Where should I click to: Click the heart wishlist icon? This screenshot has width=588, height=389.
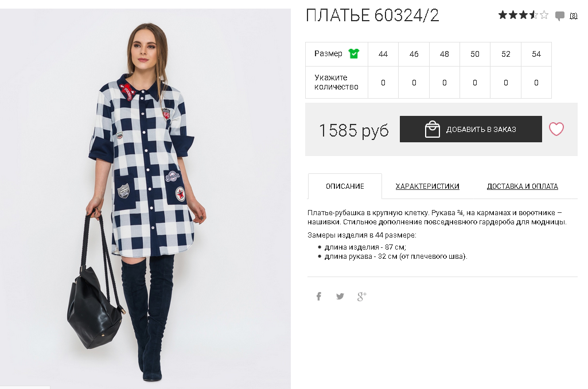556,129
